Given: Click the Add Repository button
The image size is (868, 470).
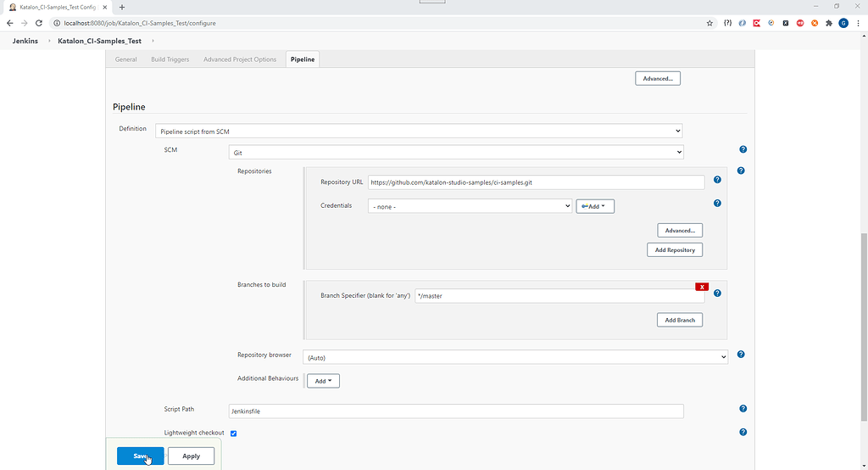Looking at the screenshot, I should (675, 250).
